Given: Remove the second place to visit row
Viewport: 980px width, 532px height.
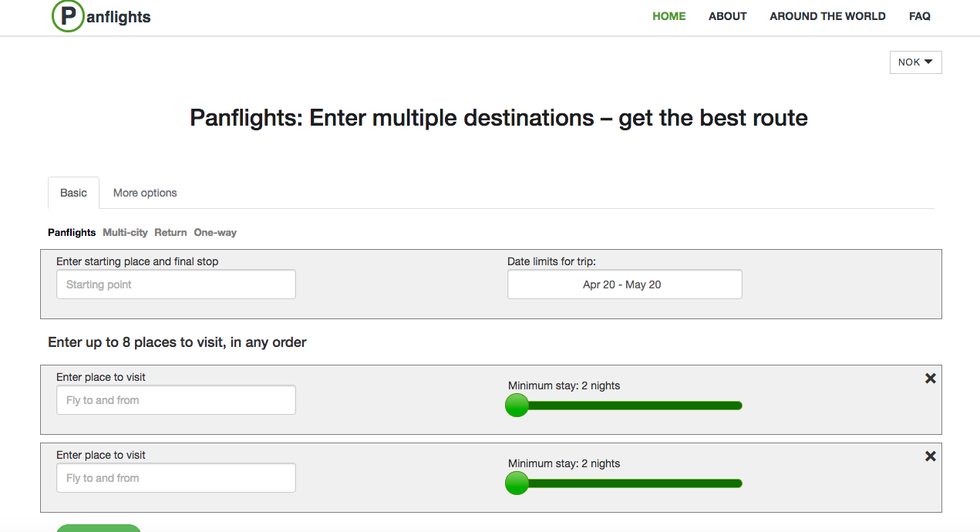Looking at the screenshot, I should click(x=930, y=456).
